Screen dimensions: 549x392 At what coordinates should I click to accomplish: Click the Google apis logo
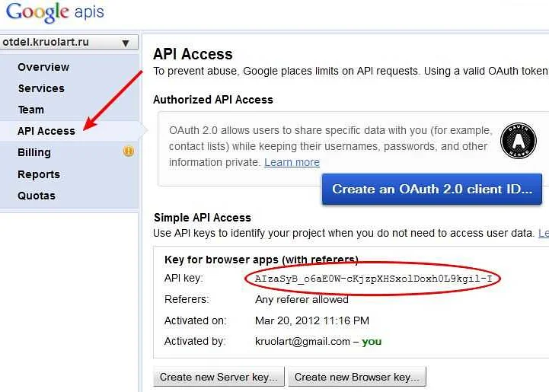click(55, 13)
